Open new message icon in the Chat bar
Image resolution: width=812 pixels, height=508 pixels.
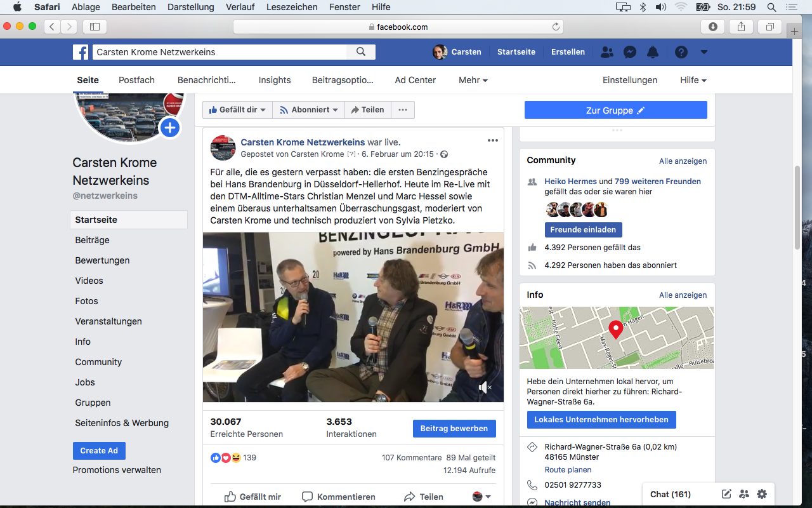coord(726,494)
